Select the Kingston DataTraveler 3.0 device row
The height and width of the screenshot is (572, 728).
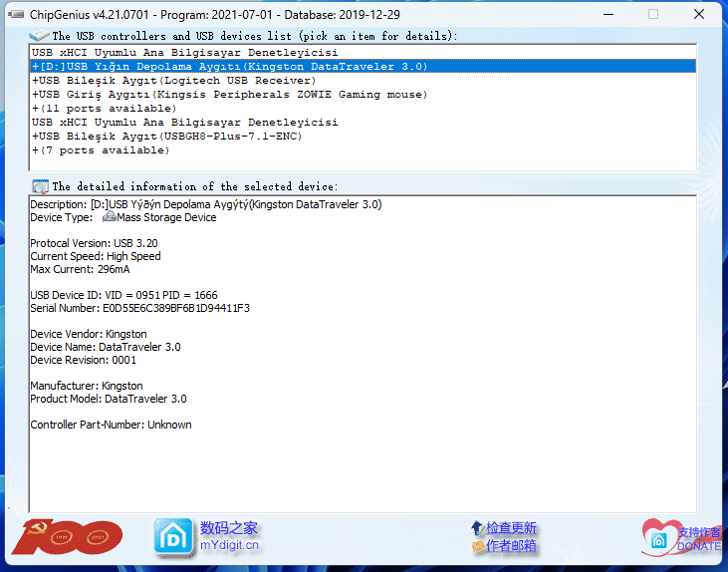[x=364, y=66]
